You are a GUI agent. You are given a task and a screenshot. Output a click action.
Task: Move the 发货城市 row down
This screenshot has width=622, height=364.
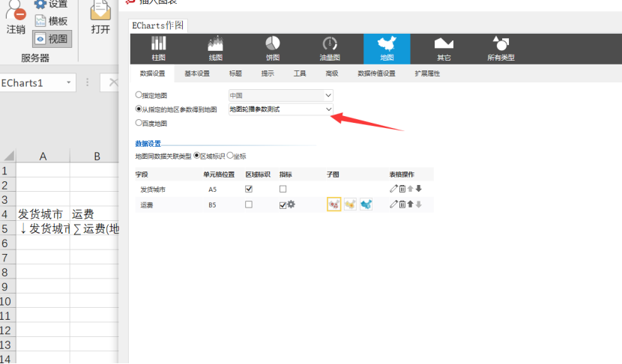pos(418,189)
